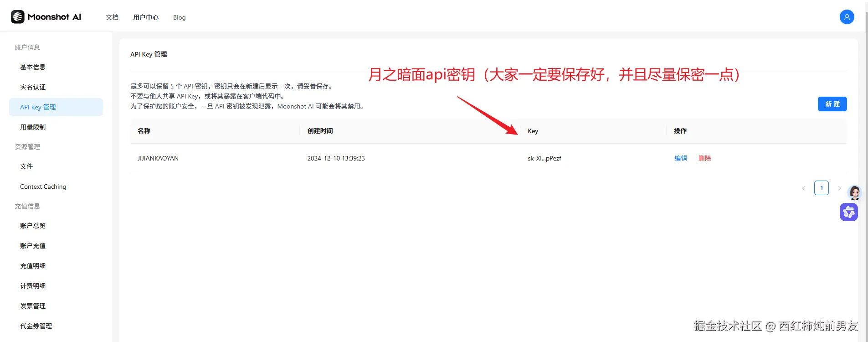The width and height of the screenshot is (868, 342).
Task: Open the user avatar icon
Action: (x=847, y=17)
